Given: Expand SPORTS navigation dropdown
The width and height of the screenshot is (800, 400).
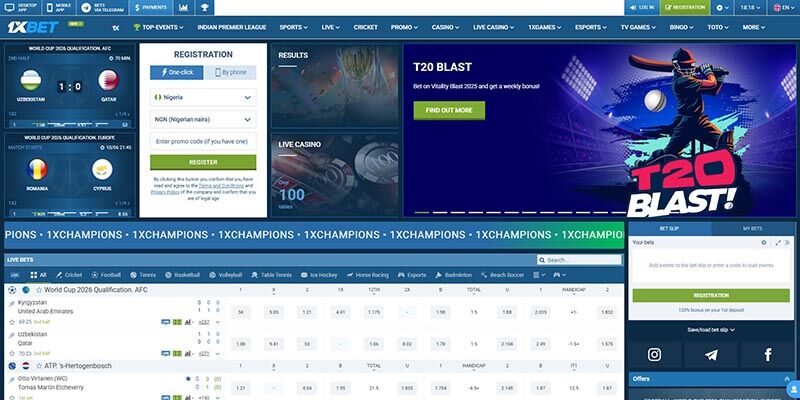Looking at the screenshot, I should 293,28.
